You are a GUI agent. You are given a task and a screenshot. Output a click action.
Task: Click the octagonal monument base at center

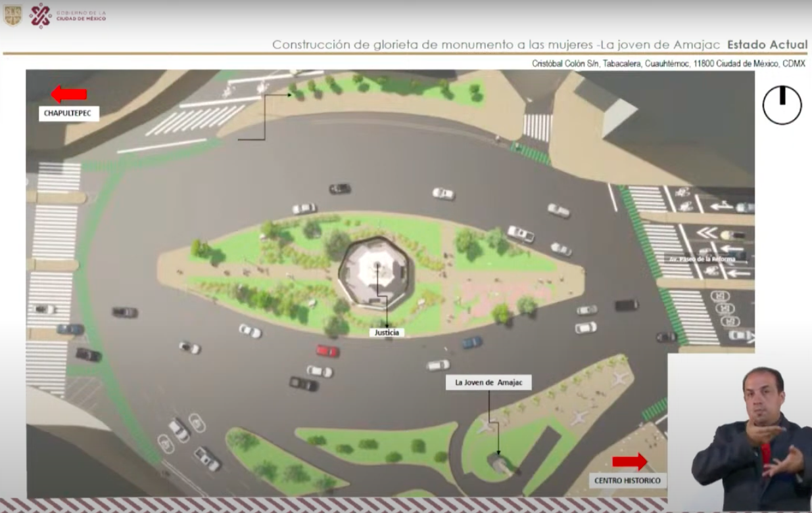376,273
